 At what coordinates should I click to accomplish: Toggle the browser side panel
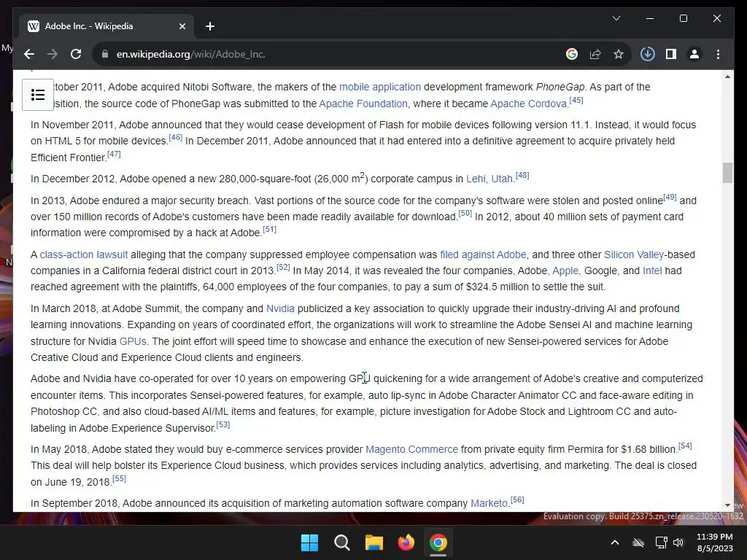[x=671, y=54]
